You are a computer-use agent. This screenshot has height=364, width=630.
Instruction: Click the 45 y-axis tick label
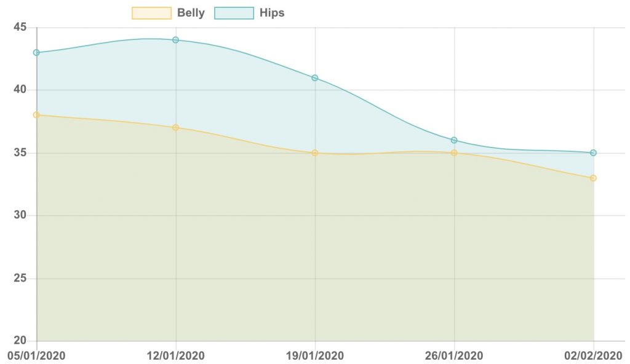pyautogui.click(x=20, y=27)
